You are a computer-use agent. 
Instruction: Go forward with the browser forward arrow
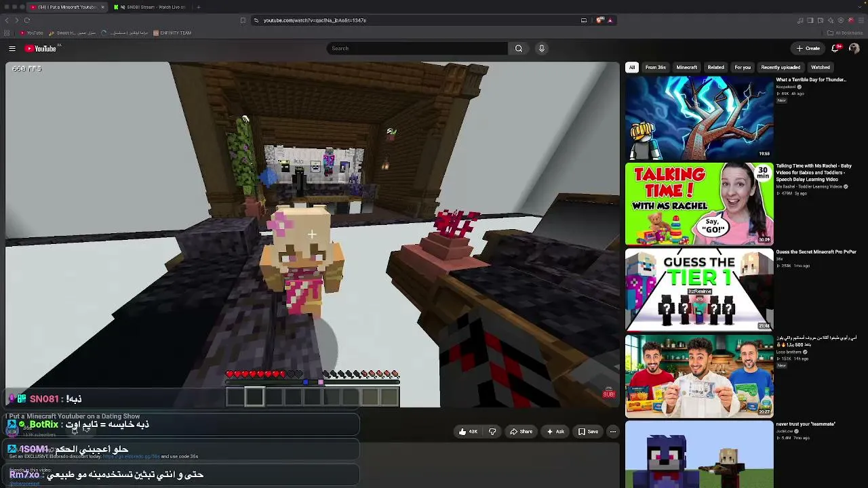point(17,20)
